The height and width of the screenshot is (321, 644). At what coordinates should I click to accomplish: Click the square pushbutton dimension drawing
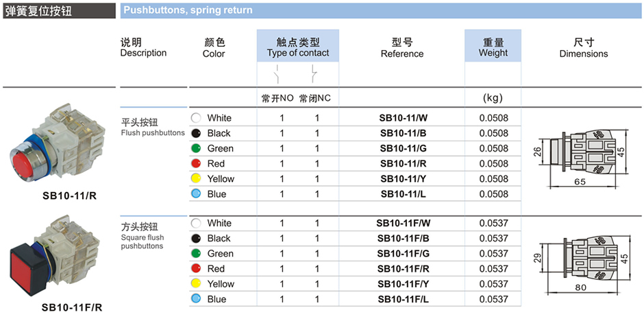[584, 259]
